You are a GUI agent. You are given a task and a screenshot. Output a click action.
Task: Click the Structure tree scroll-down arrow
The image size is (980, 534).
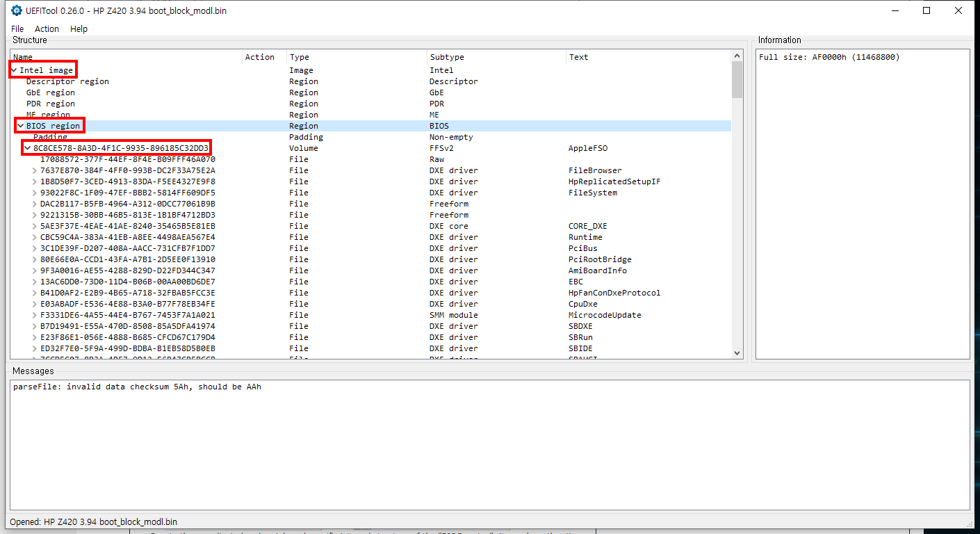click(x=737, y=353)
